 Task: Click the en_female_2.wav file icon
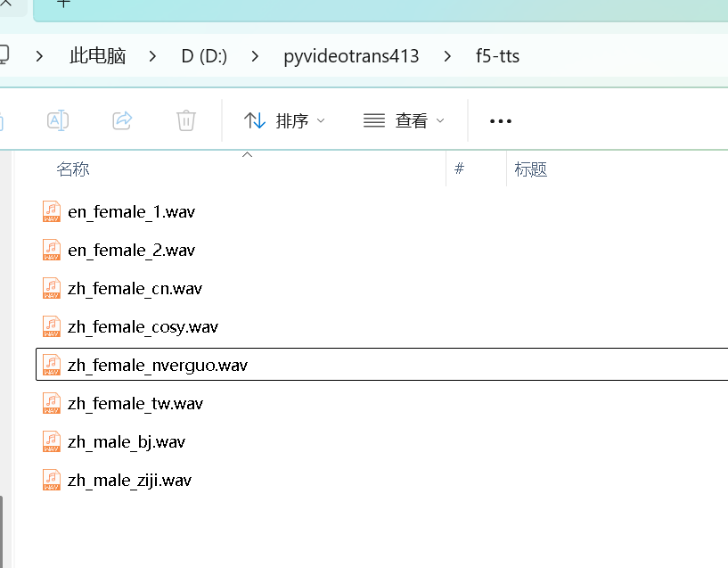coord(52,250)
